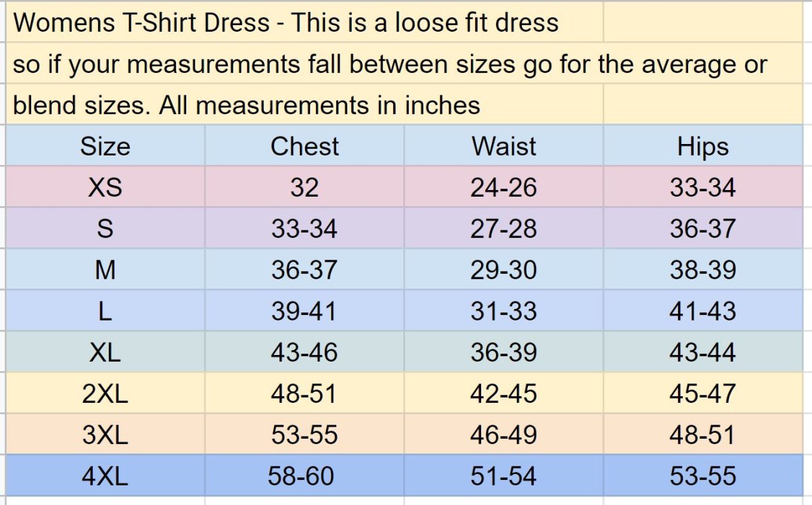Click the 4XL size cell
The width and height of the screenshot is (812, 505).
[105, 476]
